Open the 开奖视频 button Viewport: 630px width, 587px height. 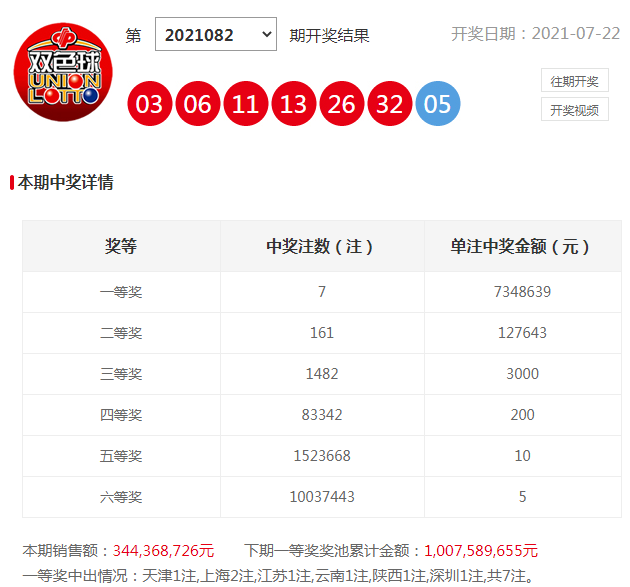[575, 110]
